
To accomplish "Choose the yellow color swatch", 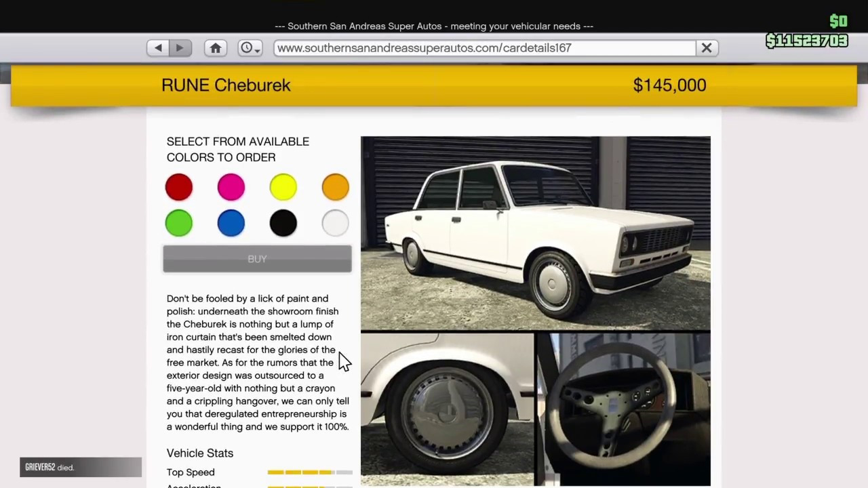I will (x=283, y=187).
